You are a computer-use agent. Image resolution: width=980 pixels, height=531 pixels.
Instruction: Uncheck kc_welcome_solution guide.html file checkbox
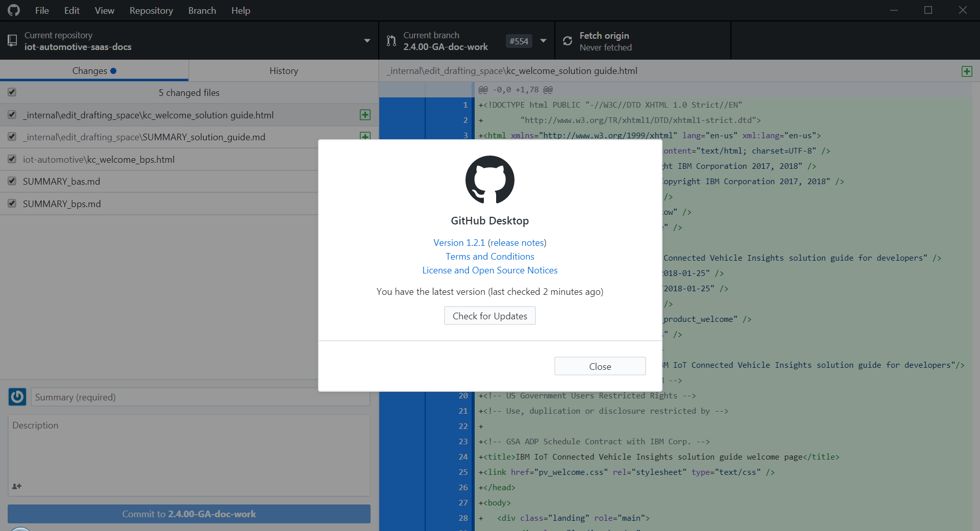pyautogui.click(x=12, y=115)
